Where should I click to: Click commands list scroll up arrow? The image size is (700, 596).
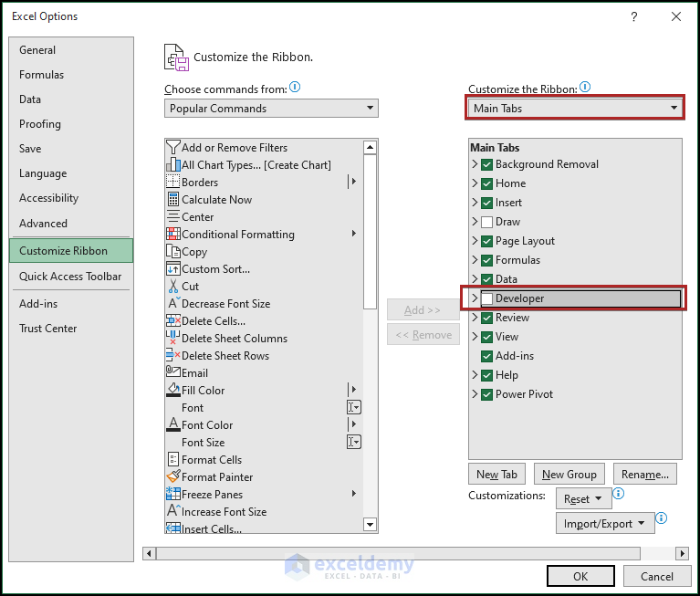click(x=371, y=147)
